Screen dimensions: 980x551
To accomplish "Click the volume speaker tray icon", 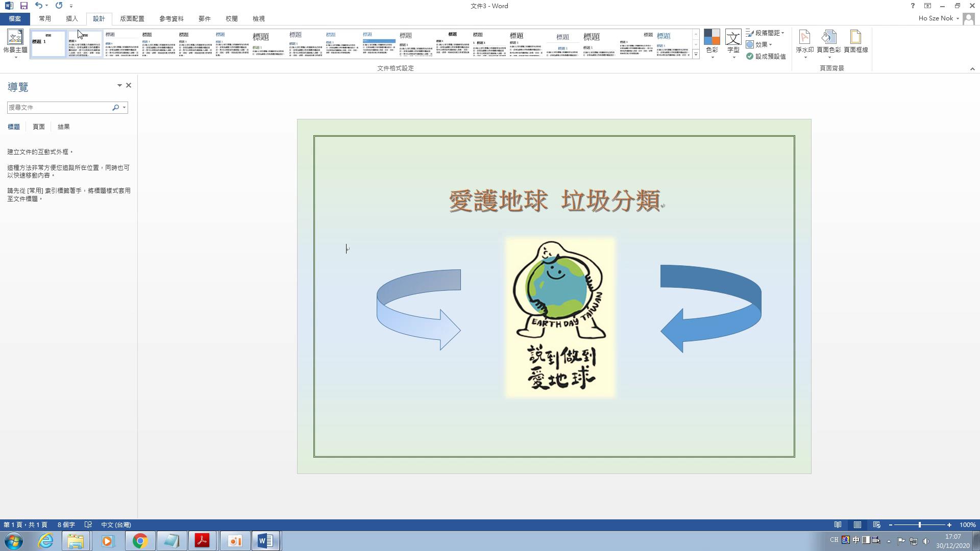I will pos(926,541).
